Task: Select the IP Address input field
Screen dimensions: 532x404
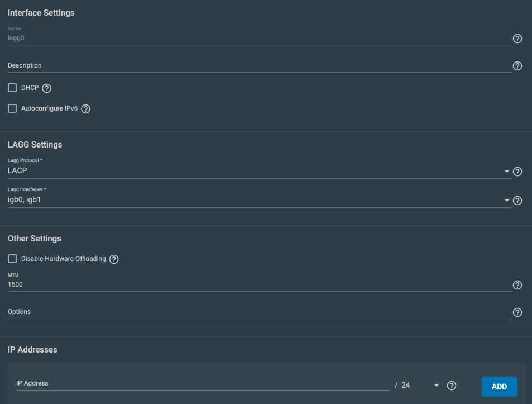Action: pos(203,384)
